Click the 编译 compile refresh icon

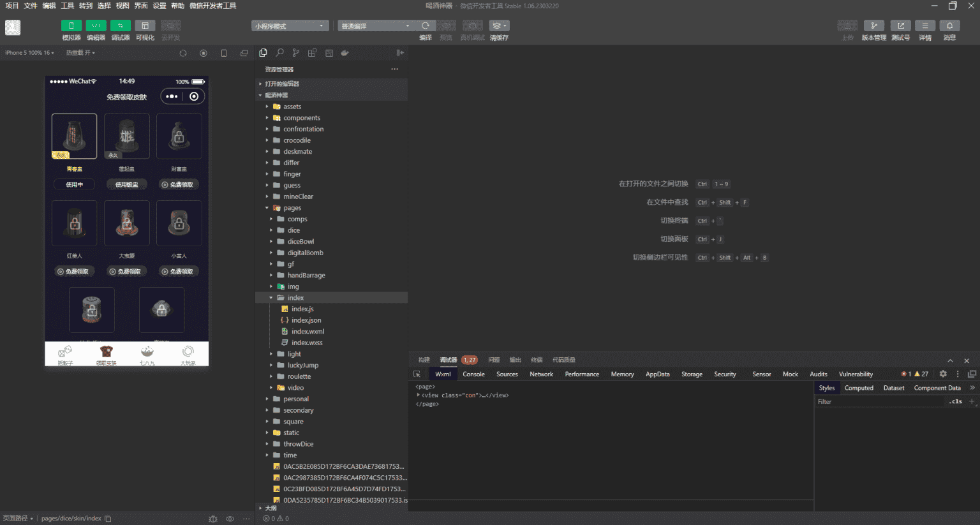(x=426, y=26)
